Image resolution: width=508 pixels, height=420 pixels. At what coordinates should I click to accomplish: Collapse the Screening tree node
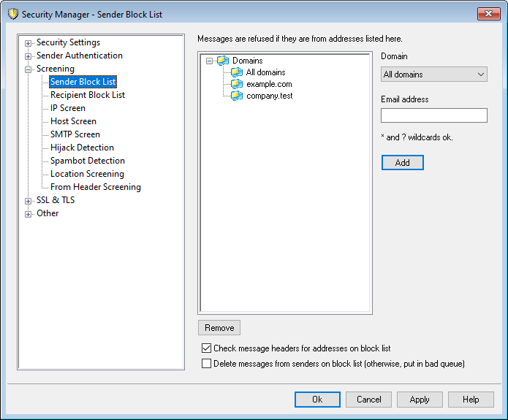click(x=29, y=69)
